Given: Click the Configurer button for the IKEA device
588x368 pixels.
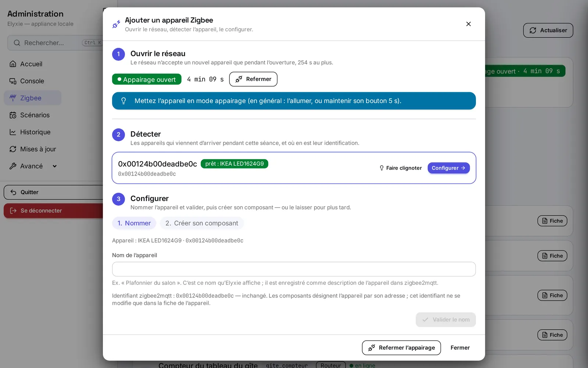Looking at the screenshot, I should (x=448, y=168).
